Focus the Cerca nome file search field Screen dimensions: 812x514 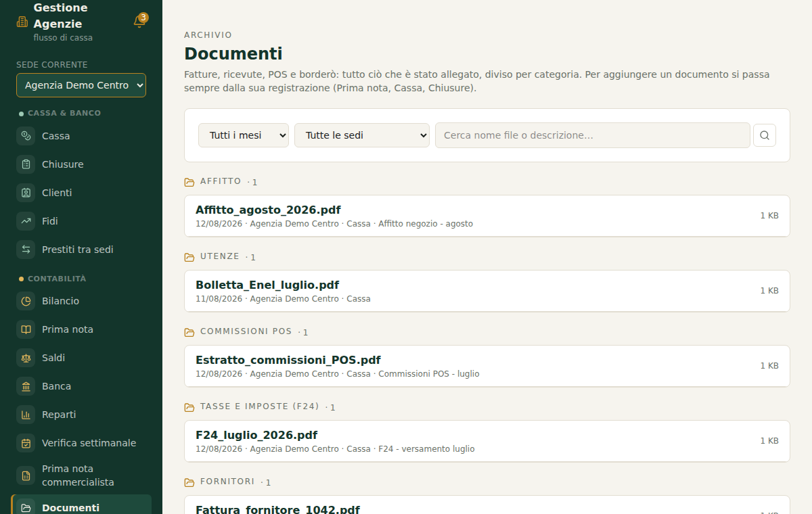[593, 135]
